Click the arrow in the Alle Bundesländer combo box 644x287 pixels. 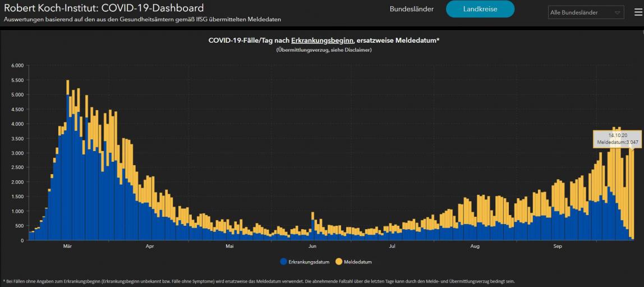(x=617, y=12)
